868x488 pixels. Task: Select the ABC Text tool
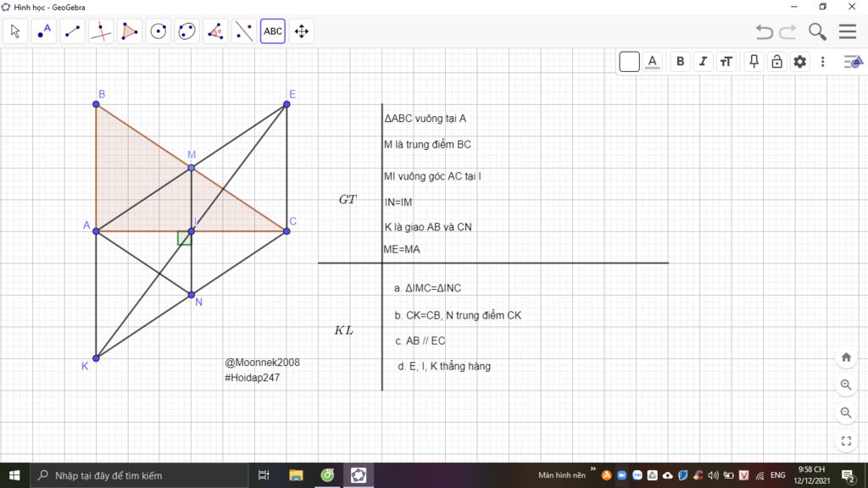click(x=273, y=31)
